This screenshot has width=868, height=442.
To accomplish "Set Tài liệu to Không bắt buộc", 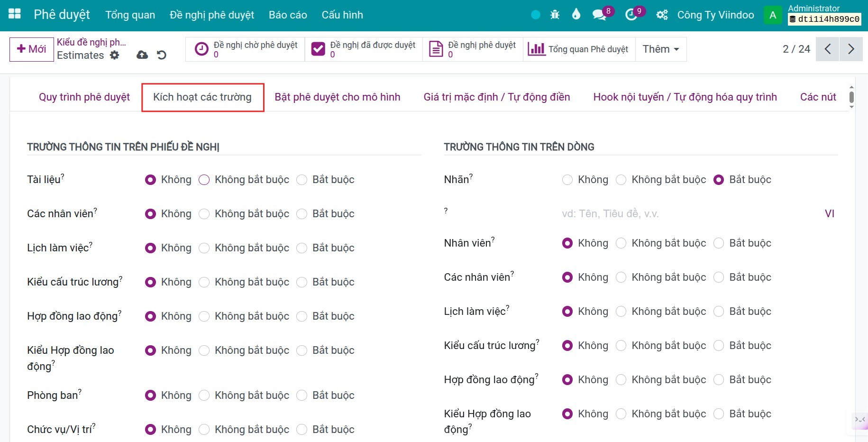I will 204,180.
